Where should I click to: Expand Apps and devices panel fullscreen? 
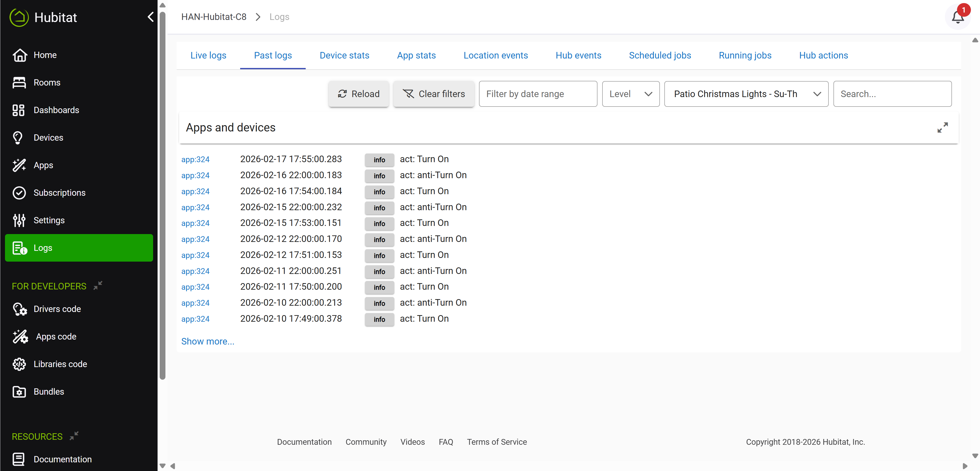(x=942, y=128)
